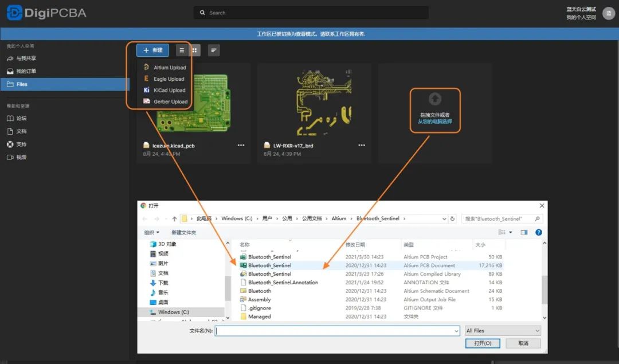The height and width of the screenshot is (364, 619).
Task: Choose KiCad Upload from the menu
Action: (x=164, y=91)
